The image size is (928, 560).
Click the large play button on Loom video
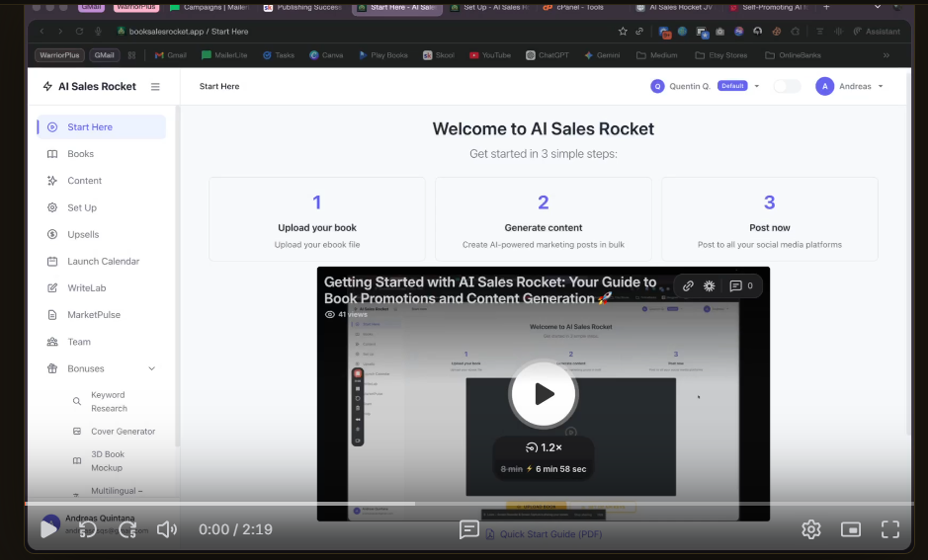click(x=544, y=394)
